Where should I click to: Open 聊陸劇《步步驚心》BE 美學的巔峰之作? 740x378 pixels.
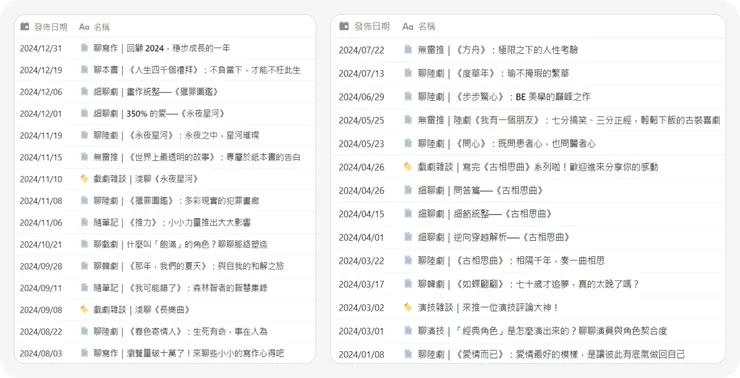[504, 97]
